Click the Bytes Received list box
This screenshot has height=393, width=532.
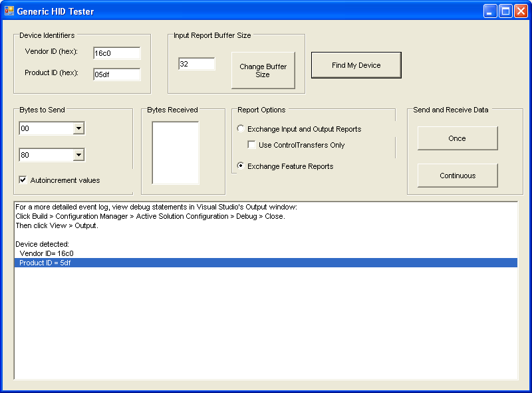[x=176, y=153]
